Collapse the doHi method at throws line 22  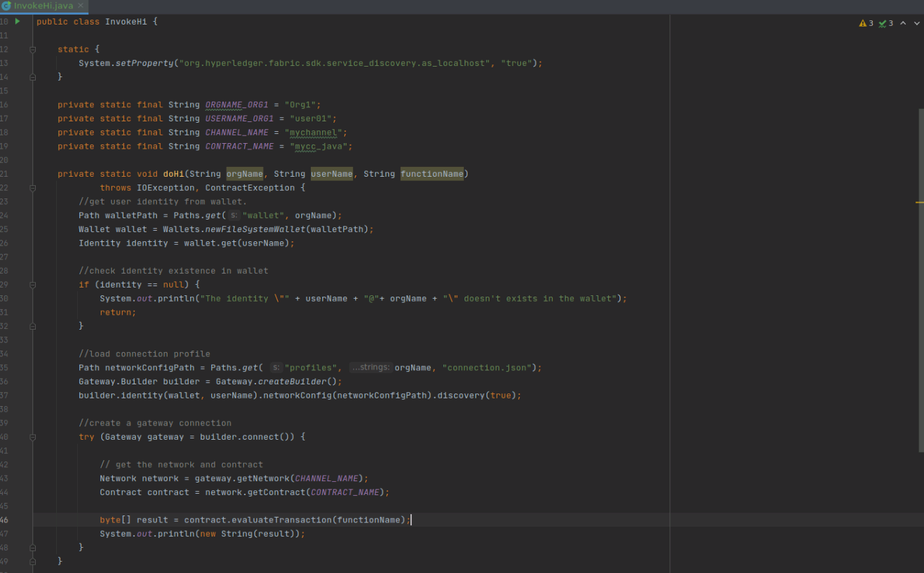pos(33,188)
